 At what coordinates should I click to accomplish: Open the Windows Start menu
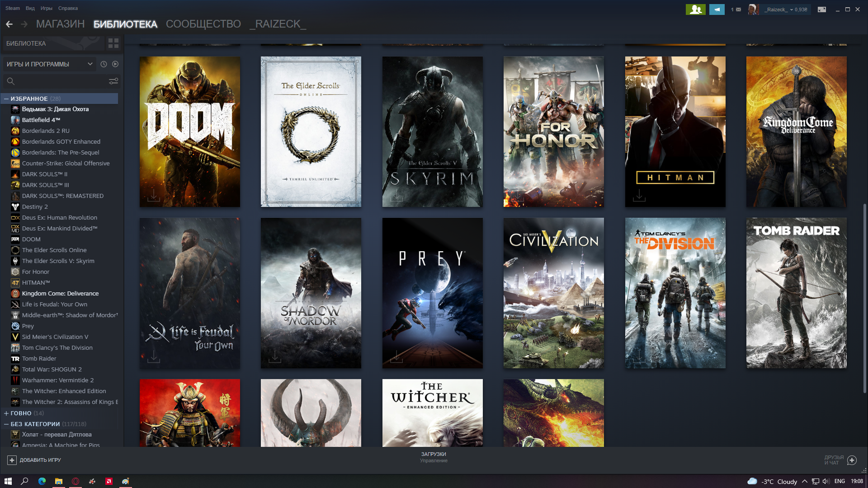(x=8, y=481)
